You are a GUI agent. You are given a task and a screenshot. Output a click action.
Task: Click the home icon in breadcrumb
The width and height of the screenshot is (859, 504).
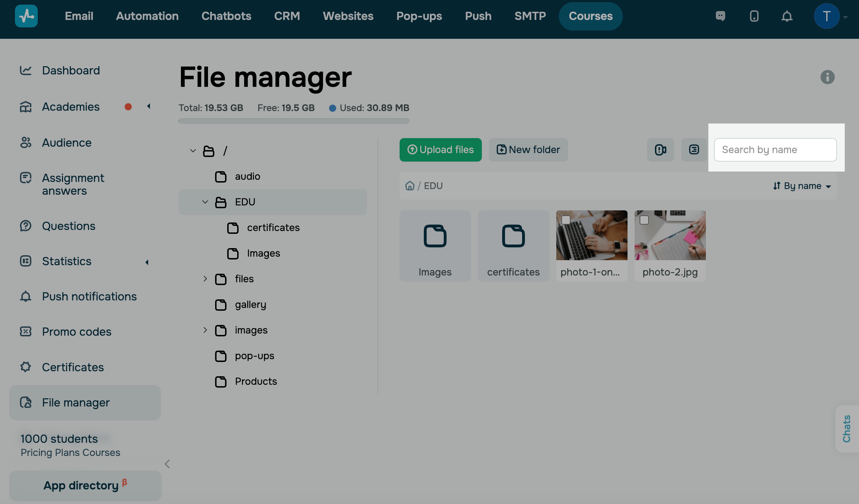pos(410,186)
